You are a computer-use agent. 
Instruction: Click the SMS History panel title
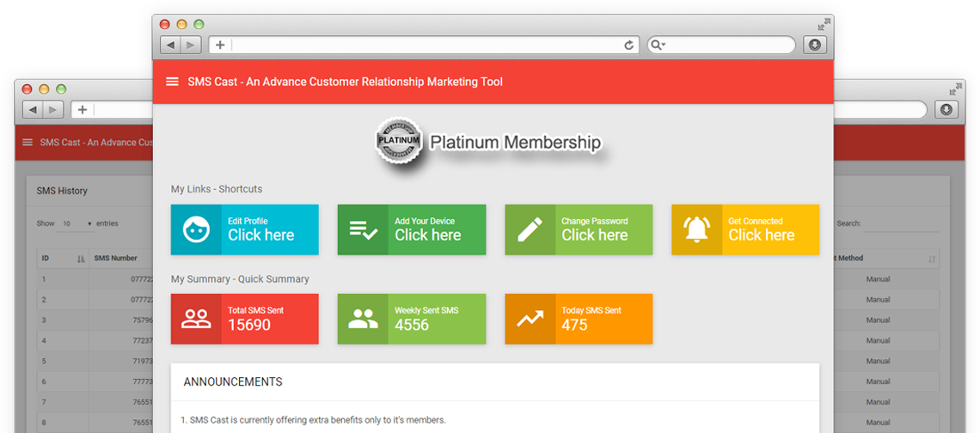click(62, 191)
